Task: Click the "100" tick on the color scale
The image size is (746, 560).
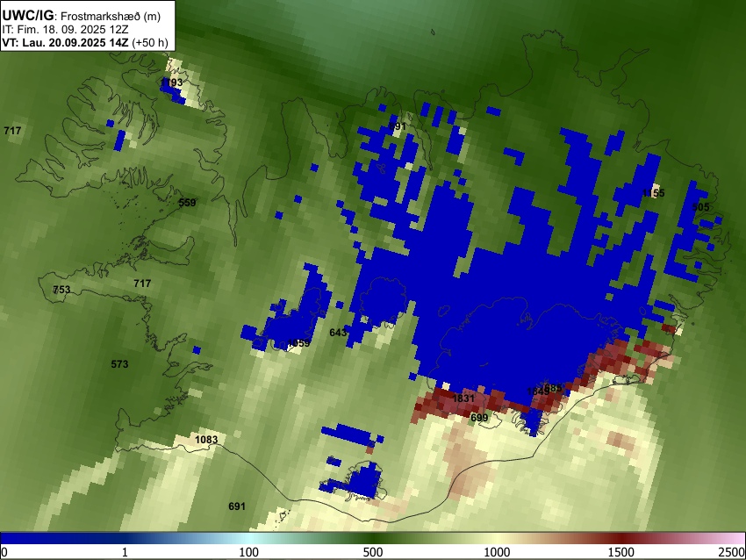Action: pos(249,552)
